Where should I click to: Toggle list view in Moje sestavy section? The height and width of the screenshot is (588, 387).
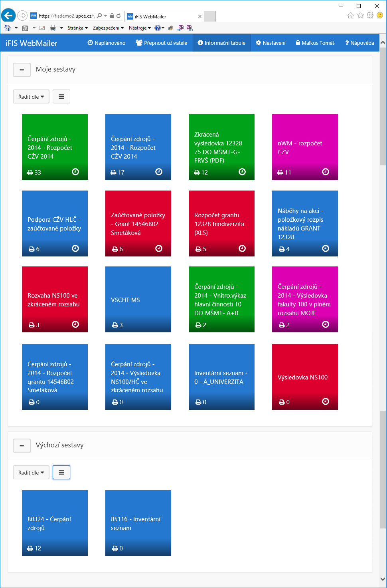(x=61, y=96)
